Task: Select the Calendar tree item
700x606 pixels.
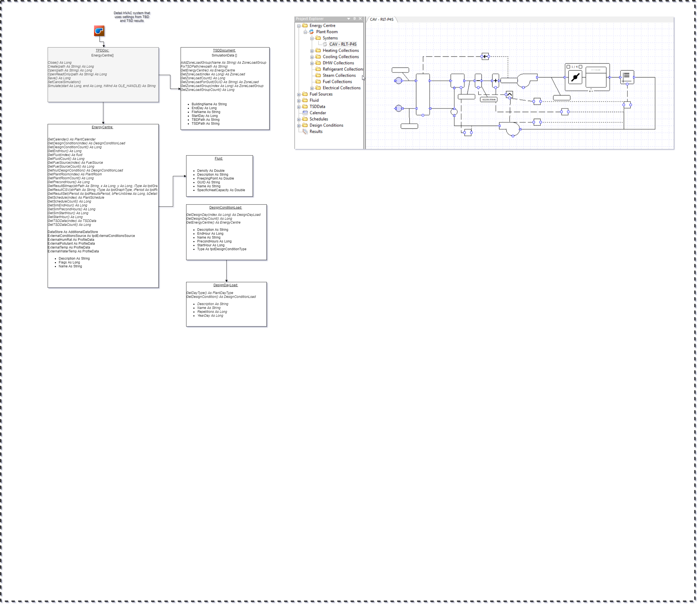Action: (x=318, y=113)
